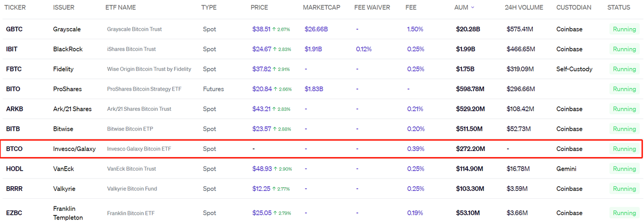Click Valkyrie Bitcoin Fund ETF name

[132, 189]
